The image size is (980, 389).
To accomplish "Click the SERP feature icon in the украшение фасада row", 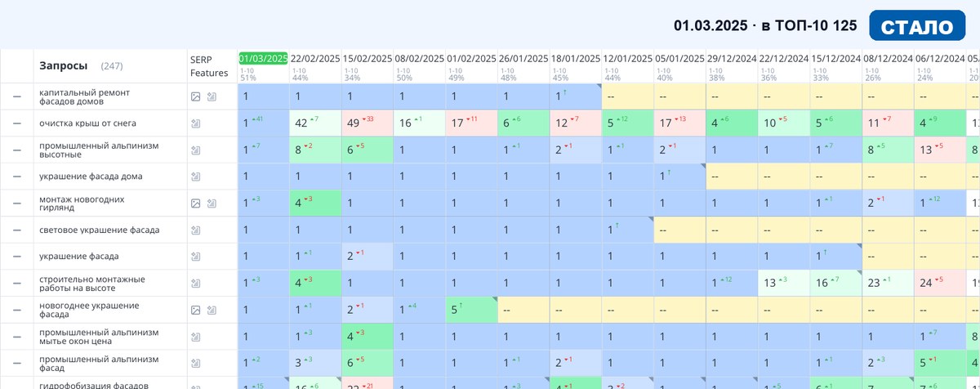I will (195, 257).
